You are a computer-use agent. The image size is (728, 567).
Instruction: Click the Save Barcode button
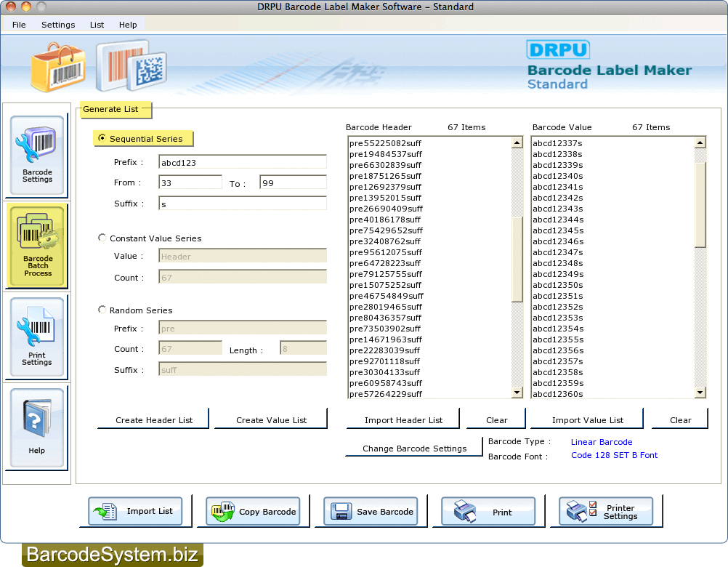371,511
